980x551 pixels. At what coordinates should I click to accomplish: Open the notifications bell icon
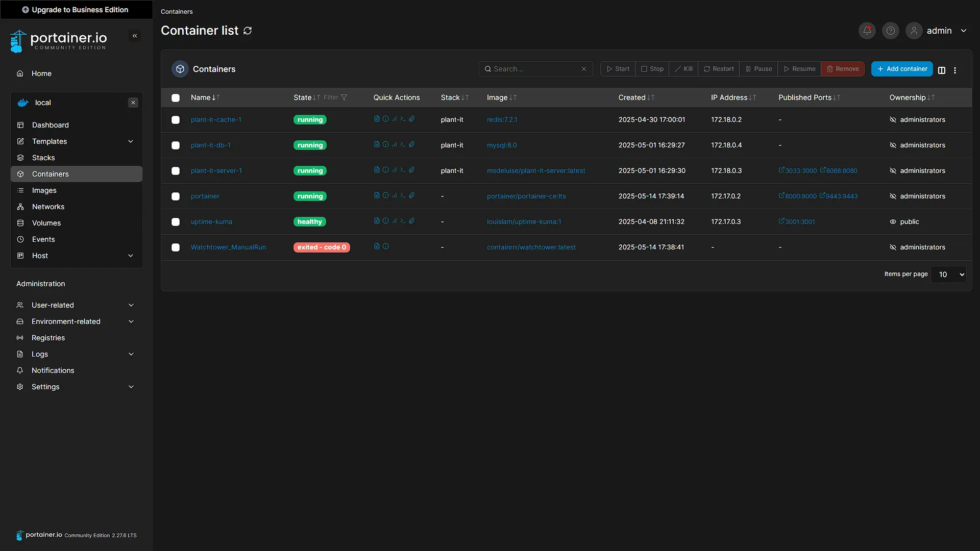(x=867, y=31)
